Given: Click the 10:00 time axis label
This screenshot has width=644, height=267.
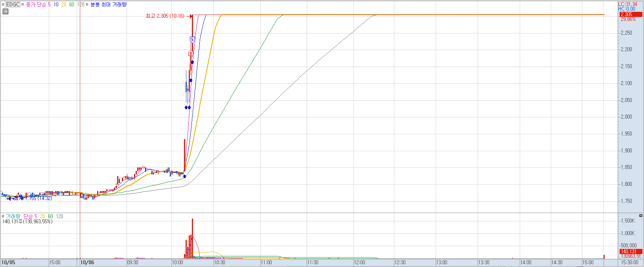Looking at the screenshot, I should point(178,262).
